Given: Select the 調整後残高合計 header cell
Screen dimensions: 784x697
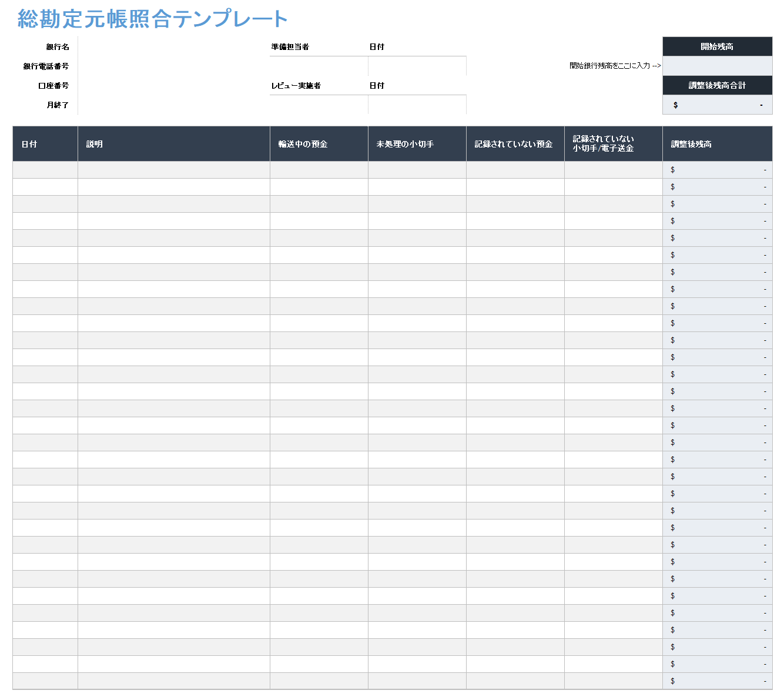Looking at the screenshot, I should [717, 86].
